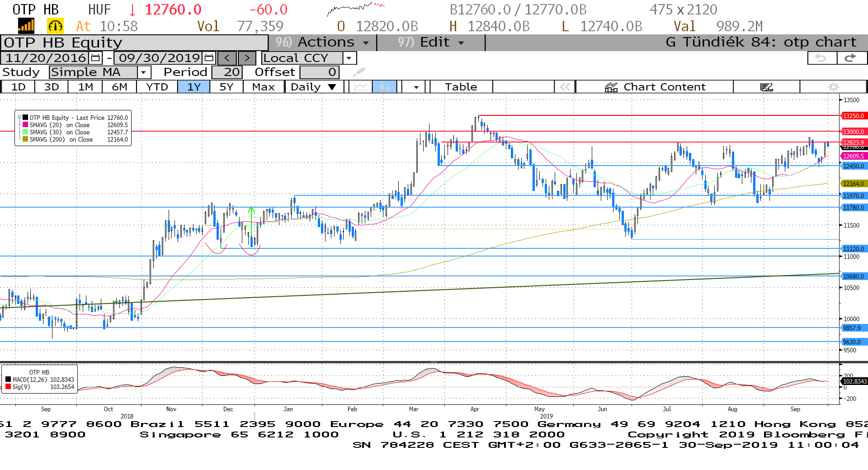The image size is (868, 470).
Task: Click the SMAVG (20) magenta color swatch
Action: click(x=25, y=125)
